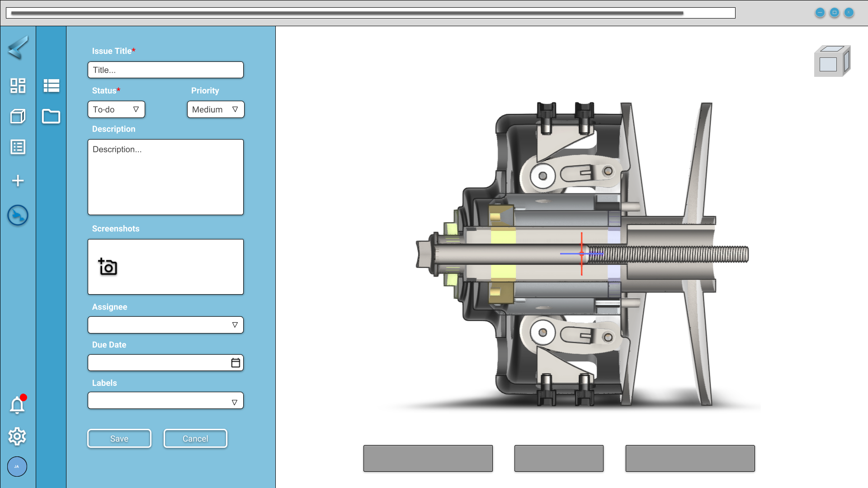Open the Priority Medium dropdown

[216, 109]
